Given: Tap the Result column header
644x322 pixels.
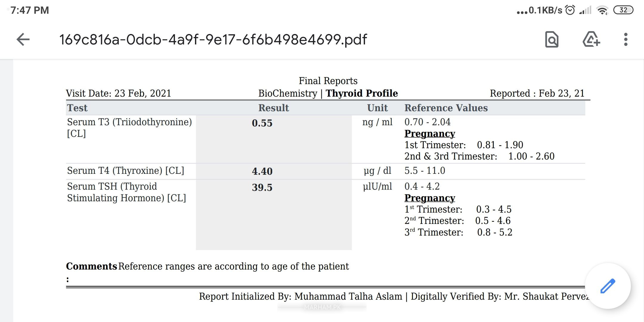Looking at the screenshot, I should [273, 108].
